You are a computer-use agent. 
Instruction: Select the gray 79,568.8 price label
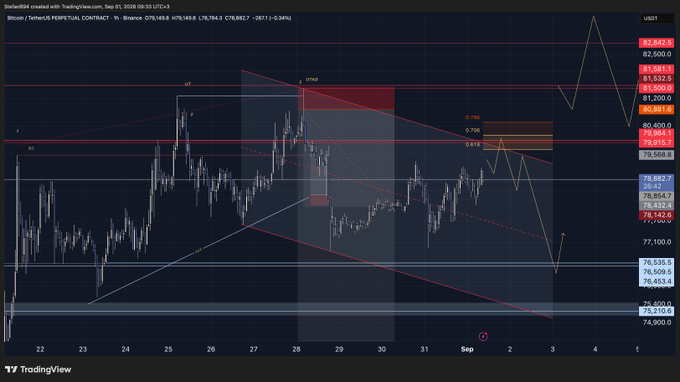656,155
